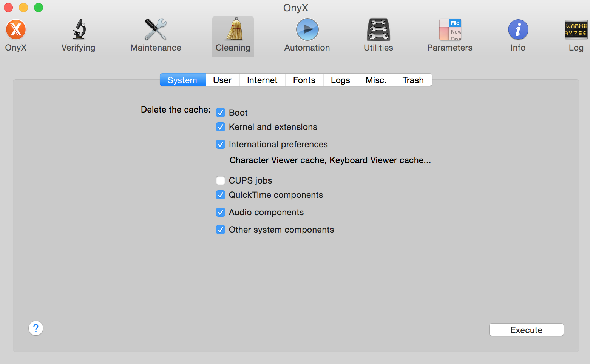
Task: Toggle Audio components checkbox
Action: 221,212
